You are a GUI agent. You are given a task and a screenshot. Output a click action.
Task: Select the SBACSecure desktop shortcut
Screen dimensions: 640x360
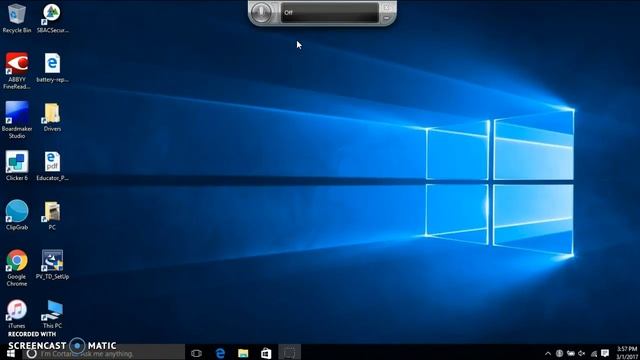click(52, 18)
